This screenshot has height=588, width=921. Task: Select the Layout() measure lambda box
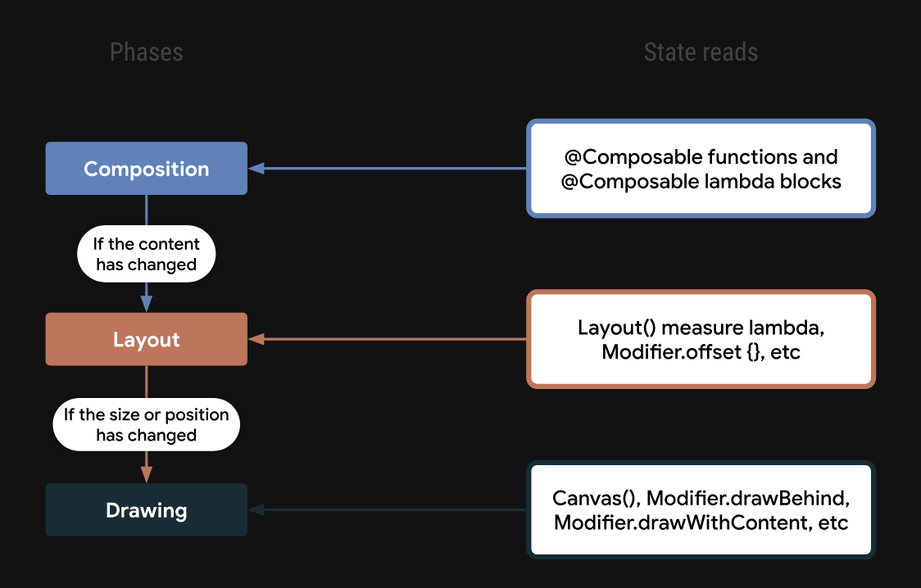pyautogui.click(x=701, y=339)
